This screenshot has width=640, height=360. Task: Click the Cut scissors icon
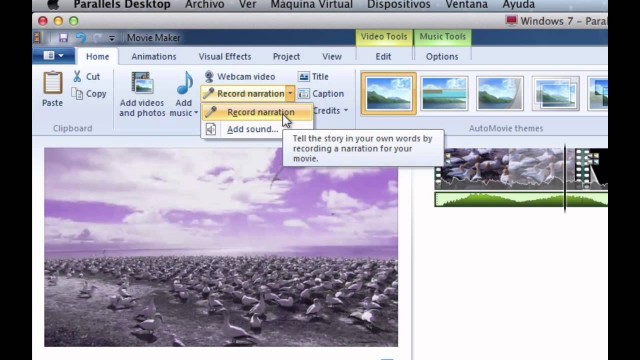[x=77, y=76]
